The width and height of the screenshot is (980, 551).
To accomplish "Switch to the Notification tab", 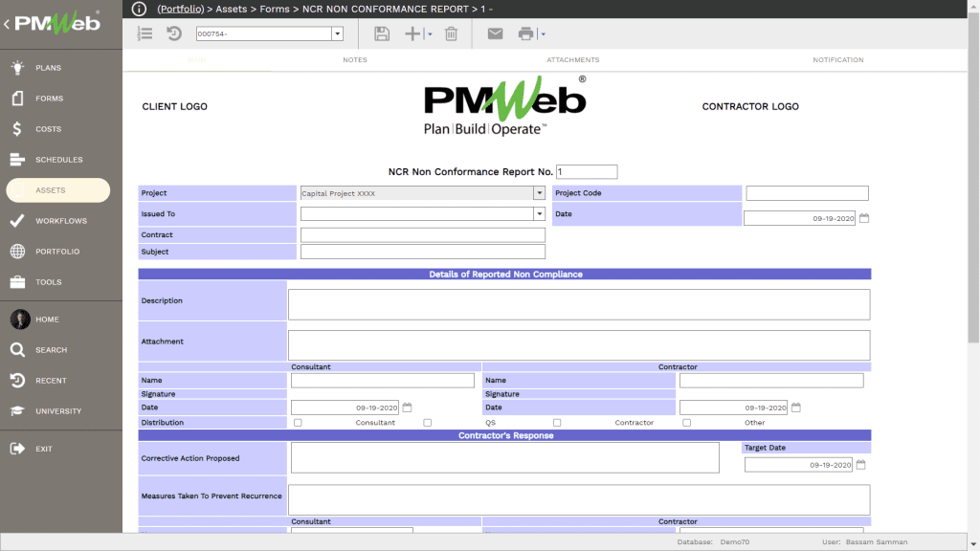I will [x=838, y=60].
